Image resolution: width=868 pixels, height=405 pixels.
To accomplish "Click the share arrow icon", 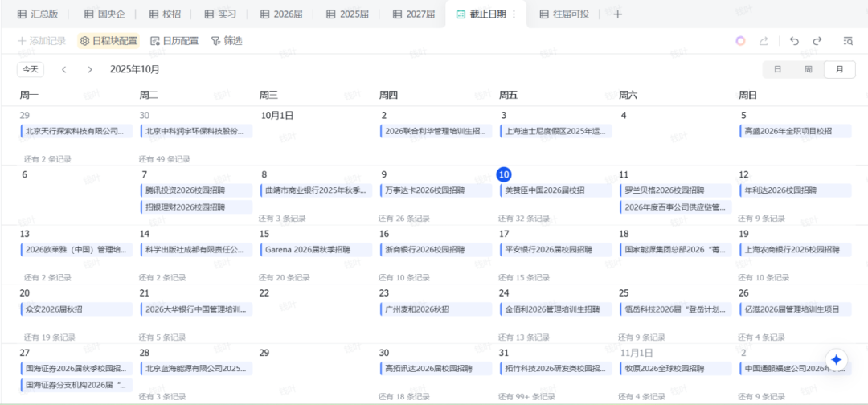I will (764, 40).
